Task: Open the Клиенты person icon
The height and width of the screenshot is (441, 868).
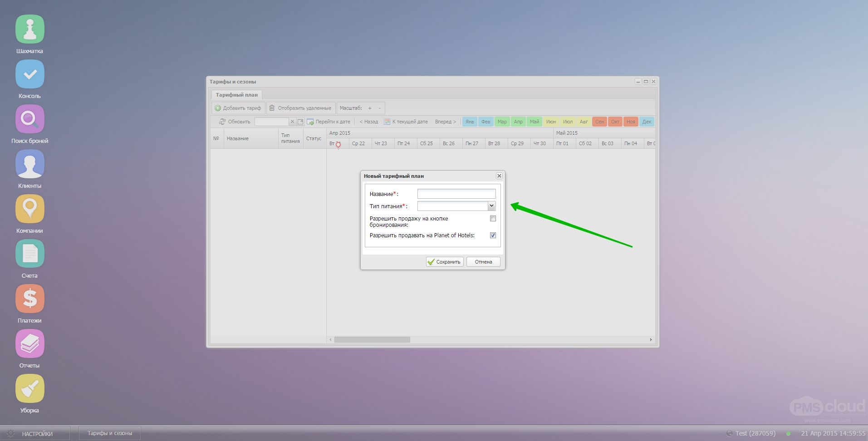Action: pyautogui.click(x=30, y=164)
